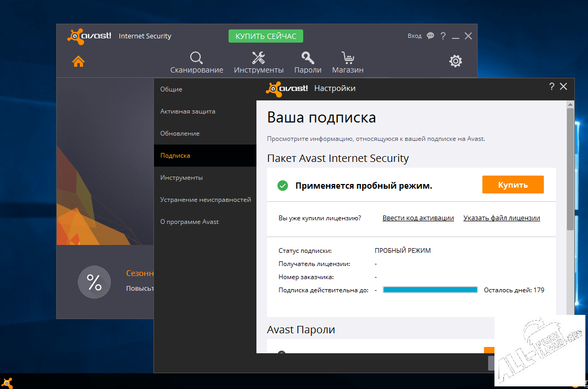Open Пароли key icon
Image resolution: width=588 pixels, height=389 pixels.
(307, 58)
